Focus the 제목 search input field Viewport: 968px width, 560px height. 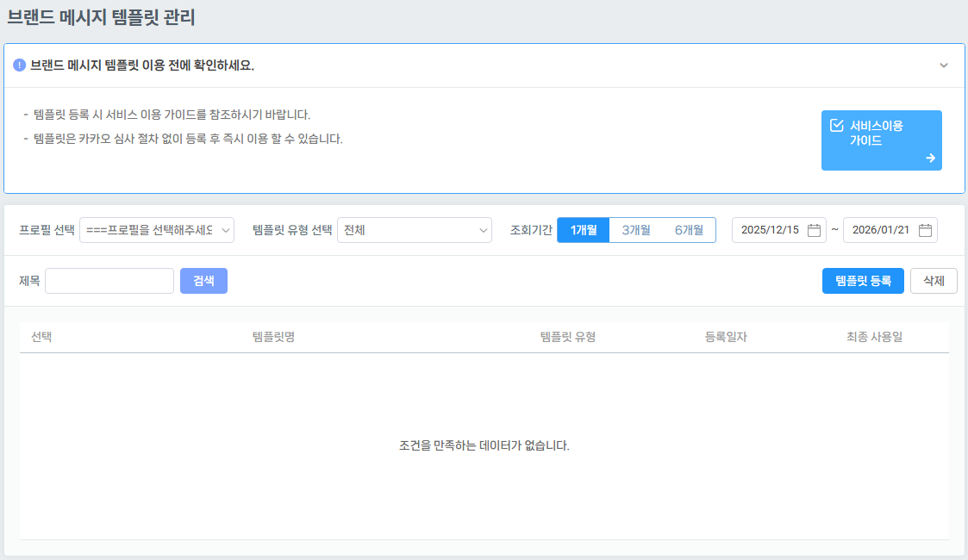109,281
